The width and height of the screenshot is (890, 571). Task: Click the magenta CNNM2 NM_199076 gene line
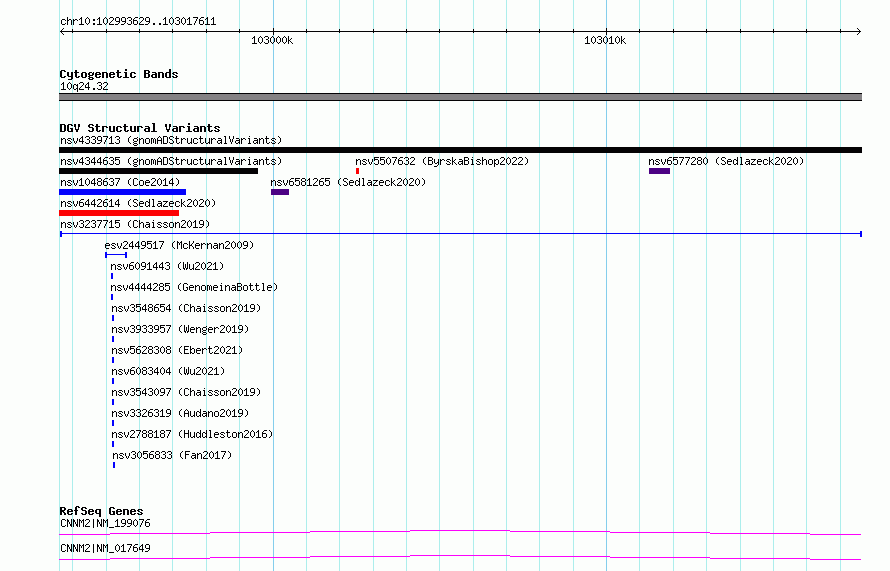[460, 532]
